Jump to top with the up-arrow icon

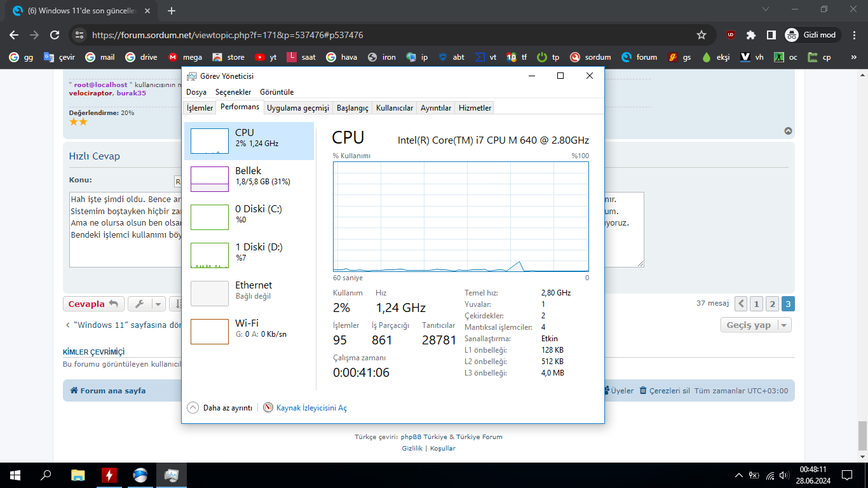788,132
